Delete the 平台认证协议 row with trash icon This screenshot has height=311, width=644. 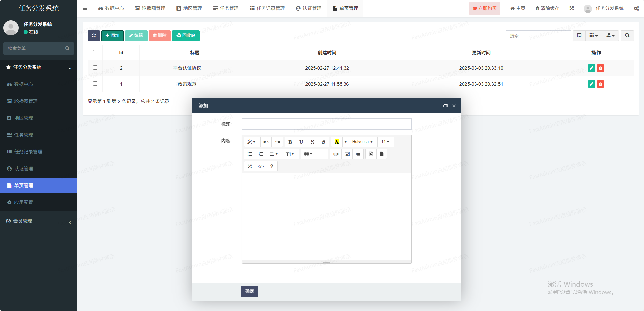(600, 68)
